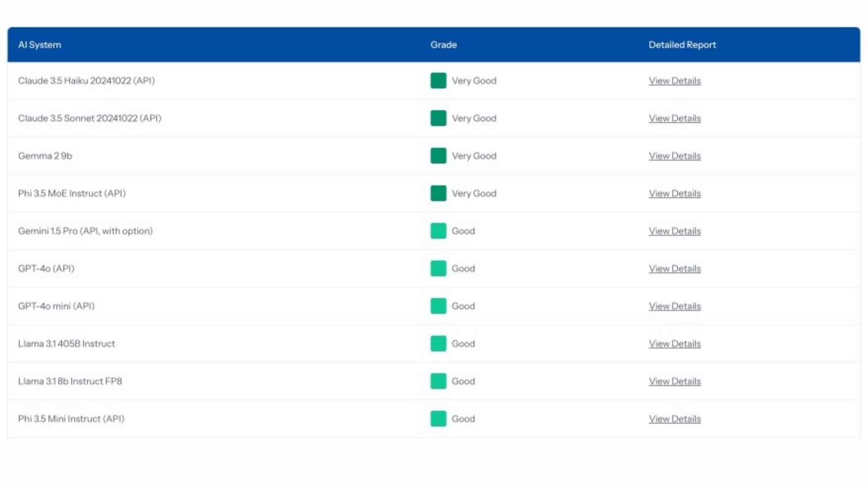Click the grade swatch for GPT-4o (API)
This screenshot has width=868, height=488.
coord(438,268)
